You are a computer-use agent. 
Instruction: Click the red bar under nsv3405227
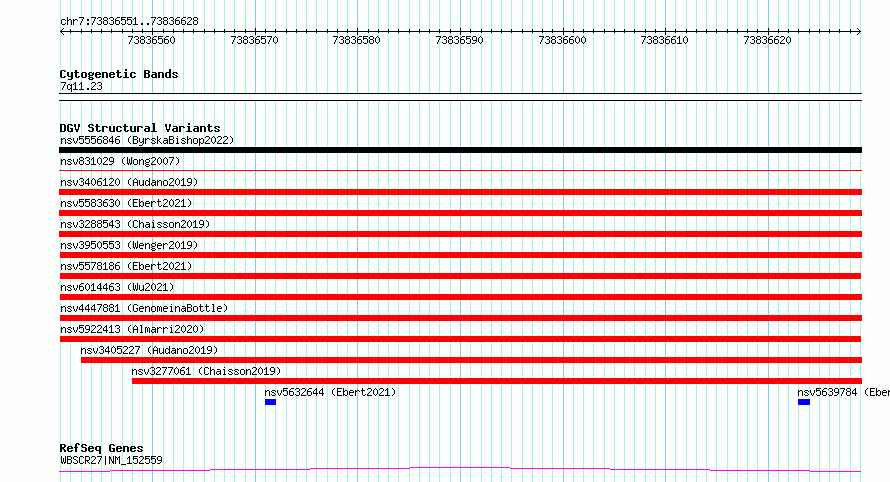click(471, 360)
